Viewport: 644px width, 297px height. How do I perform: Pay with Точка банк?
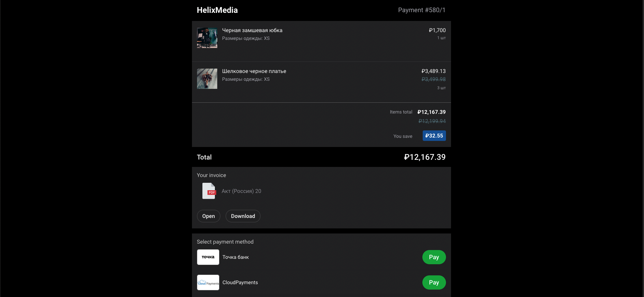(434, 257)
